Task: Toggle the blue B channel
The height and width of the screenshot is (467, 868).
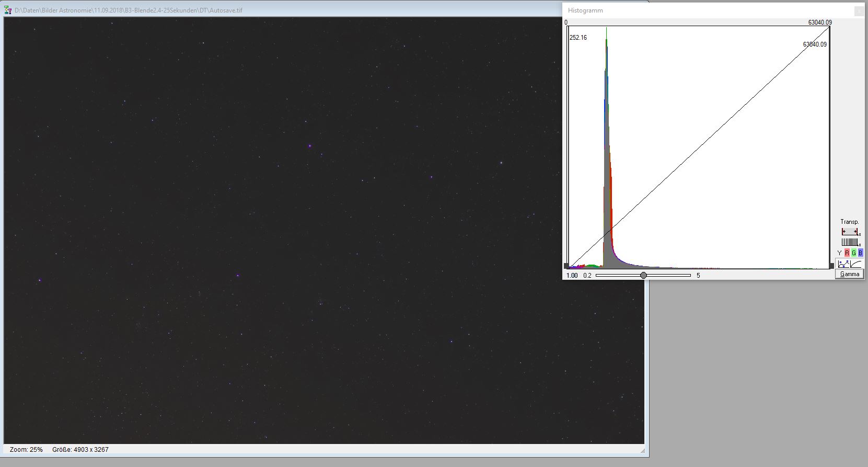Action: (x=860, y=253)
